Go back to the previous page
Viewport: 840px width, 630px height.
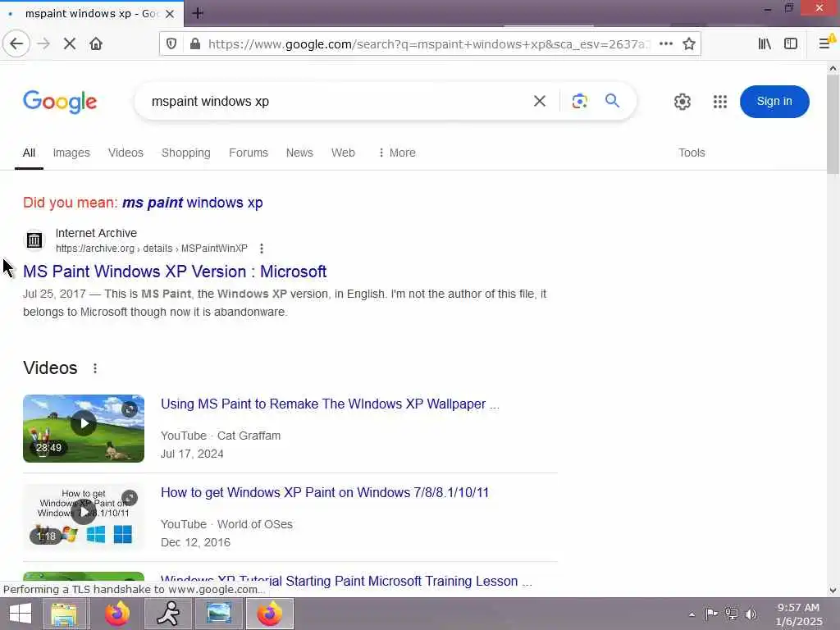click(16, 44)
